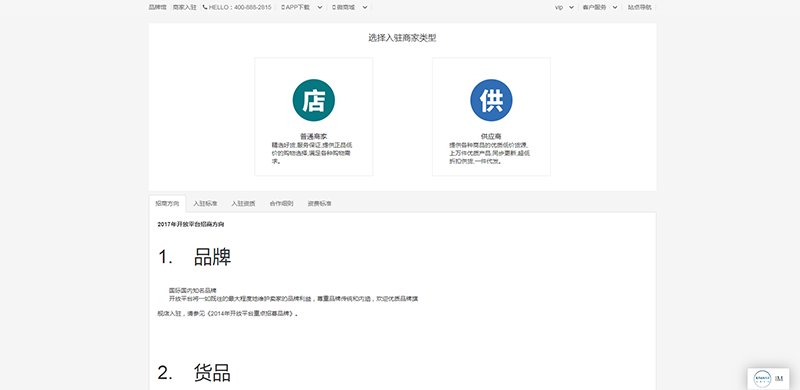Screen dimensions: 800x390
Task: Click the 普通商家 description text
Action: point(313,153)
